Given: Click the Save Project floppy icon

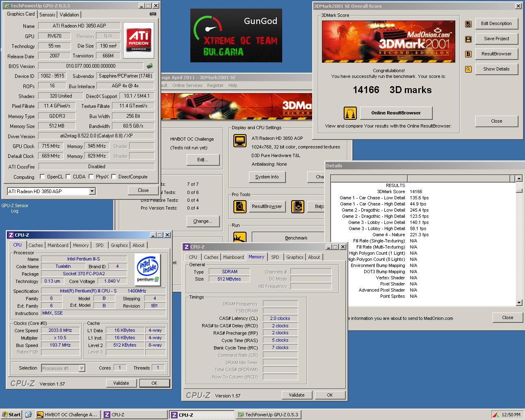Looking at the screenshot, I should coord(468,39).
